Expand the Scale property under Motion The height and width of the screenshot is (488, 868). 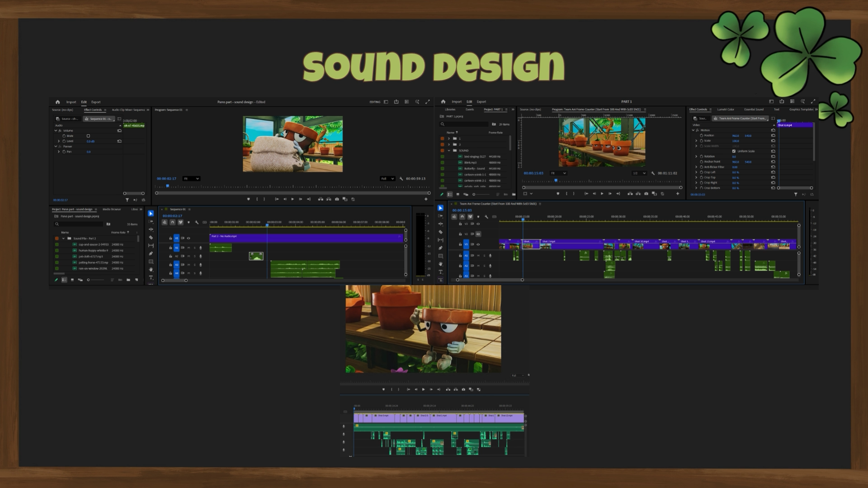point(696,141)
